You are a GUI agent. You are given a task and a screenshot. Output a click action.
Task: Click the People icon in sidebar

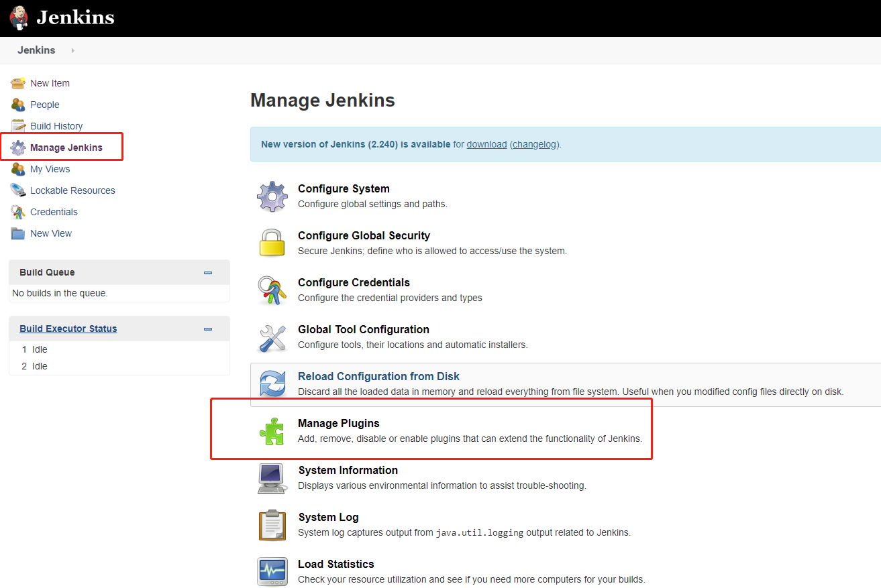click(x=18, y=105)
